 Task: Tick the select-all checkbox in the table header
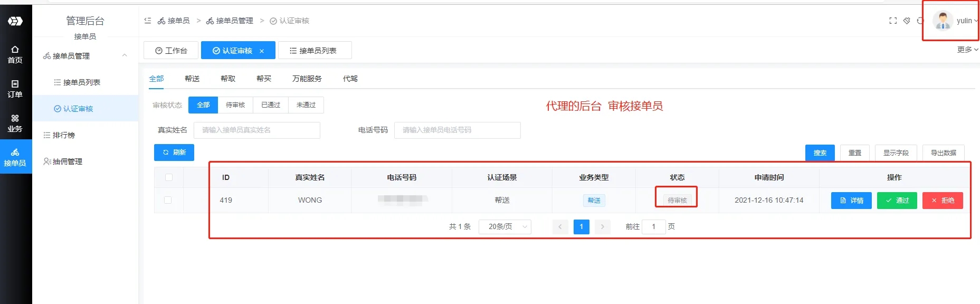click(169, 177)
